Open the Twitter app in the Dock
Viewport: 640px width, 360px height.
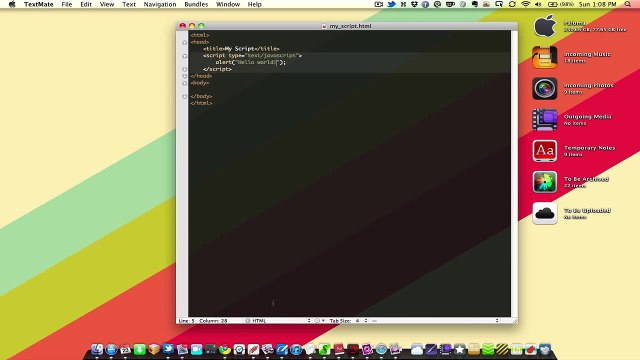[168, 350]
